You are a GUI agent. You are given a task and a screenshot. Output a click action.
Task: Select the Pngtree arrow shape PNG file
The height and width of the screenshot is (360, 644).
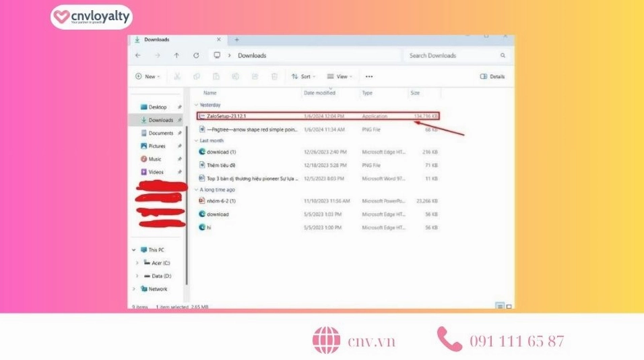318,130
